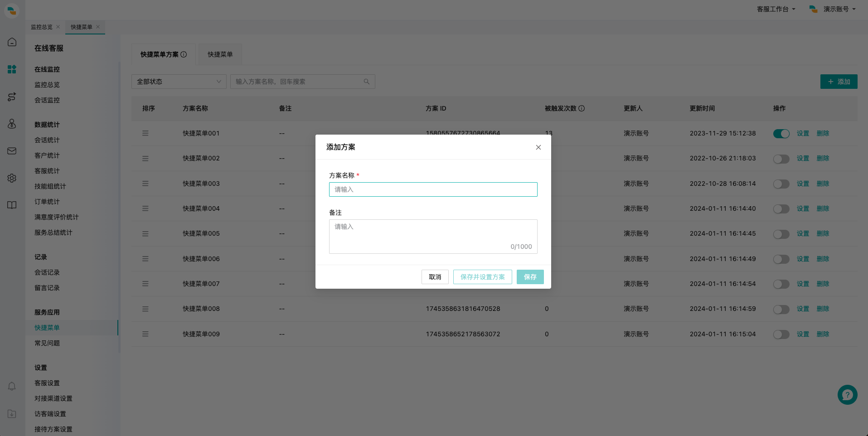The height and width of the screenshot is (436, 868).
Task: Click the 保存并设置方案 button
Action: [483, 277]
